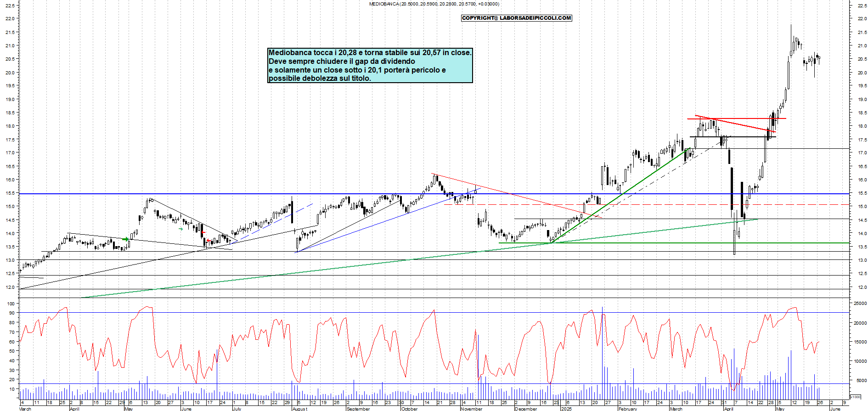Click the September label on time axis
This screenshot has height=411, width=868.
click(x=358, y=409)
